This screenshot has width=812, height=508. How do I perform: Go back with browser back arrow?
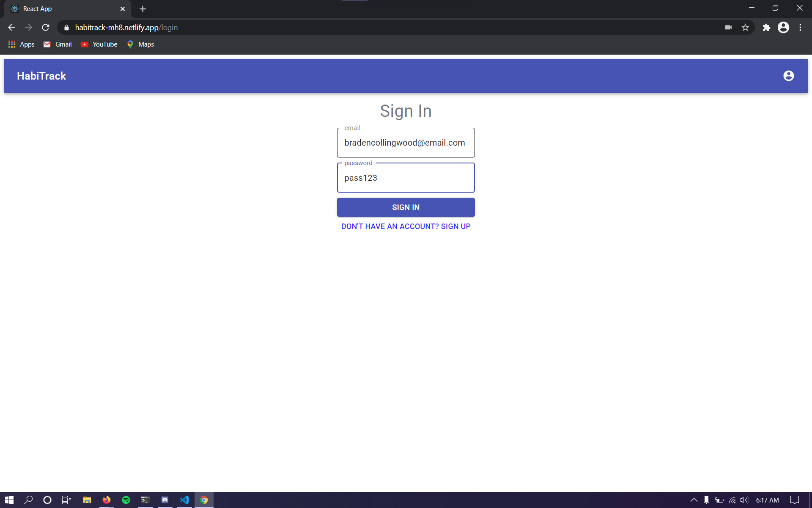(12, 28)
